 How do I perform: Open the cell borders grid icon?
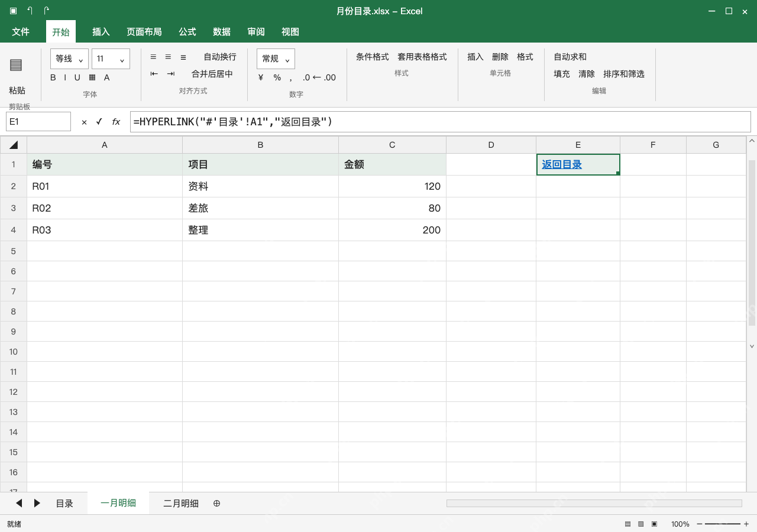(x=92, y=77)
